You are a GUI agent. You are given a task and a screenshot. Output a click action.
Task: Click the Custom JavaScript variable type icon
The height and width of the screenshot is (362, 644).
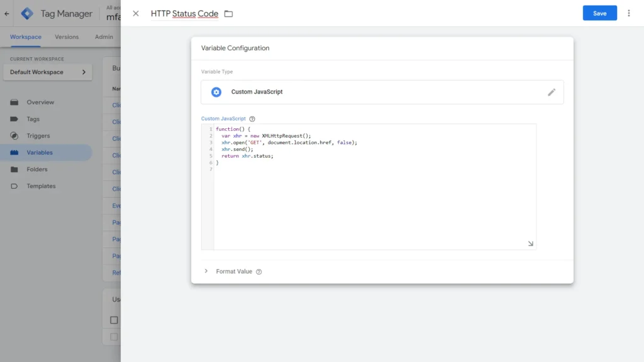pos(216,92)
